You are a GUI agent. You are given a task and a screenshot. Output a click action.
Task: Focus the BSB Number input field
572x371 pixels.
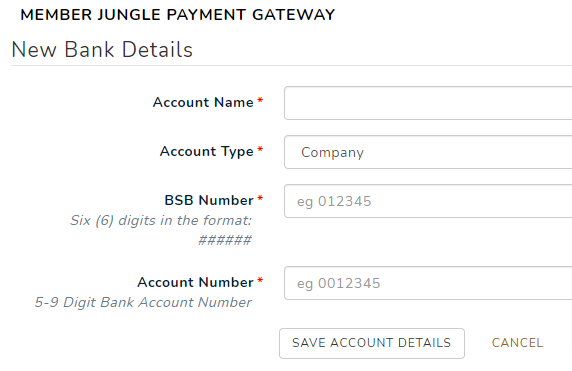(x=428, y=201)
